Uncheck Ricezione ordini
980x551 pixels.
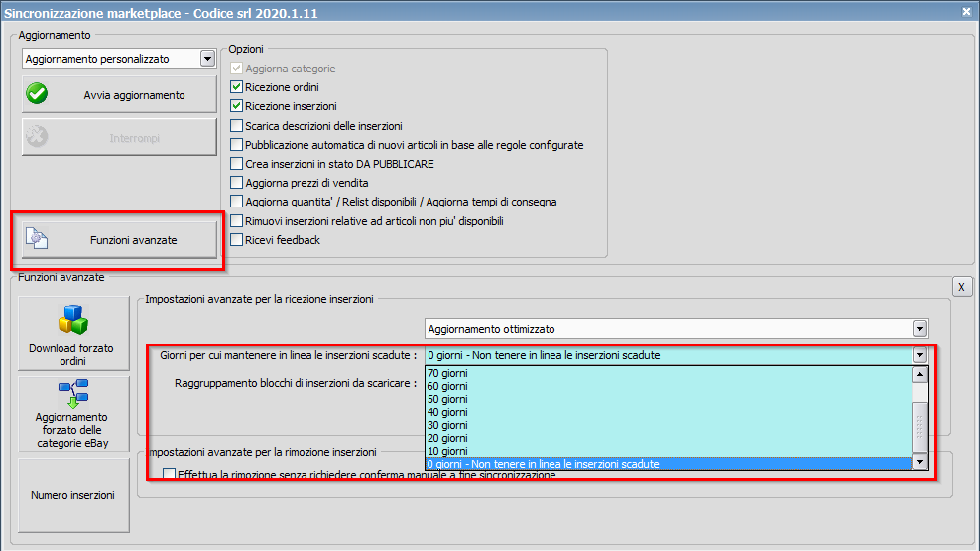(236, 87)
